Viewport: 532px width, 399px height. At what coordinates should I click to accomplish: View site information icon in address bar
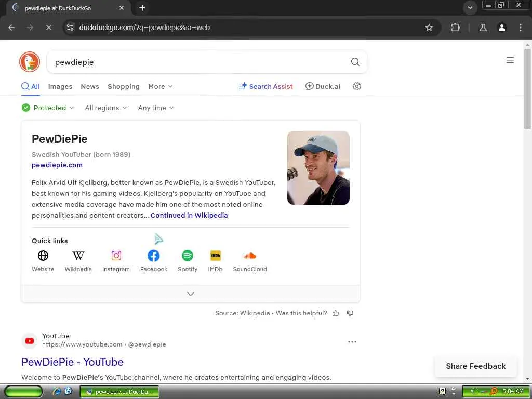(x=70, y=28)
